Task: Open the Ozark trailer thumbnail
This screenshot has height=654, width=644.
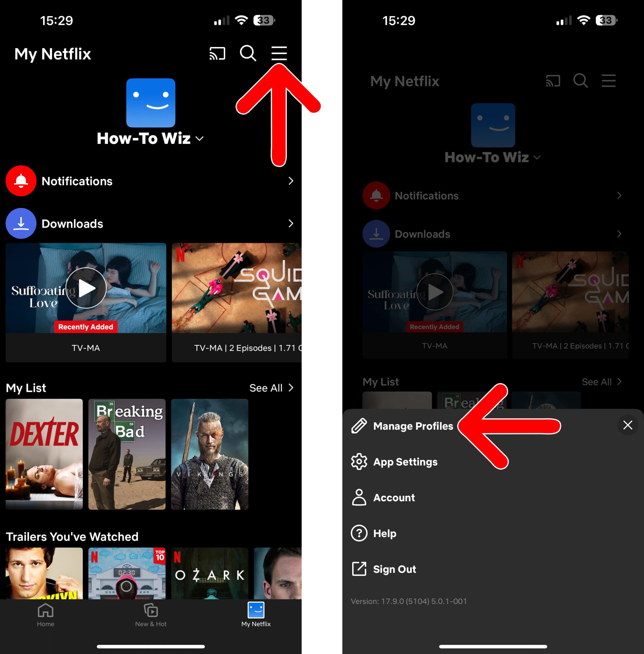Action: coord(210,573)
